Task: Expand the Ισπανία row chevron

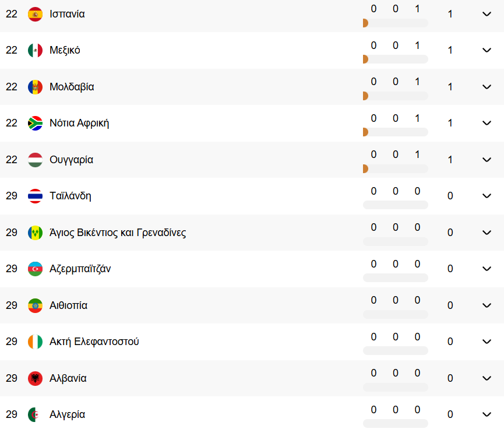Action: click(x=487, y=14)
